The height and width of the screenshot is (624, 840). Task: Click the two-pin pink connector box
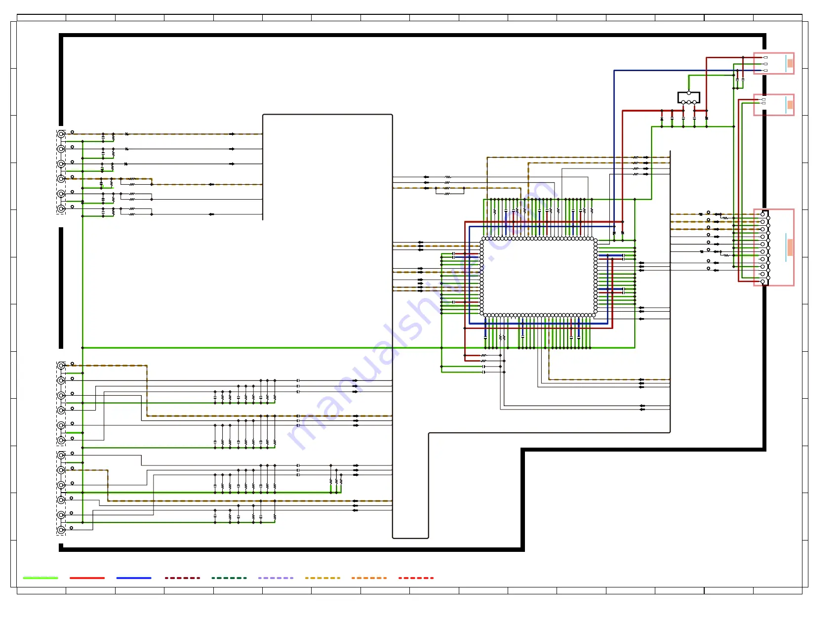(774, 105)
